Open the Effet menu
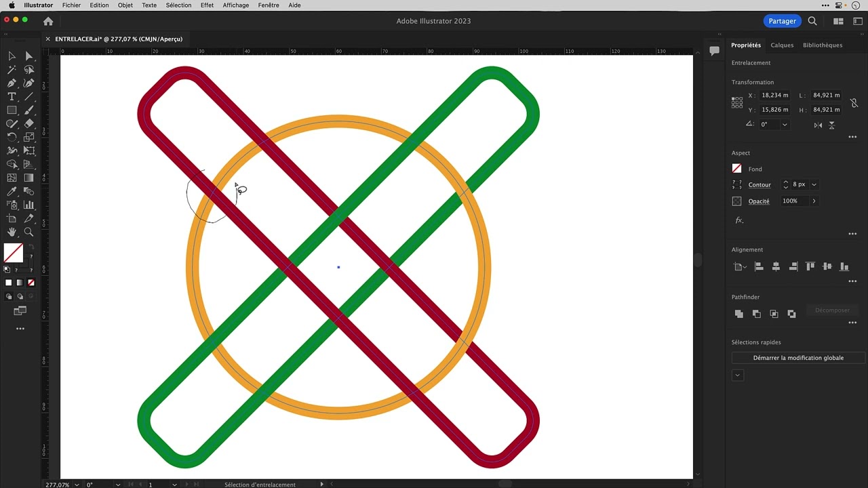The width and height of the screenshot is (868, 488). (207, 5)
